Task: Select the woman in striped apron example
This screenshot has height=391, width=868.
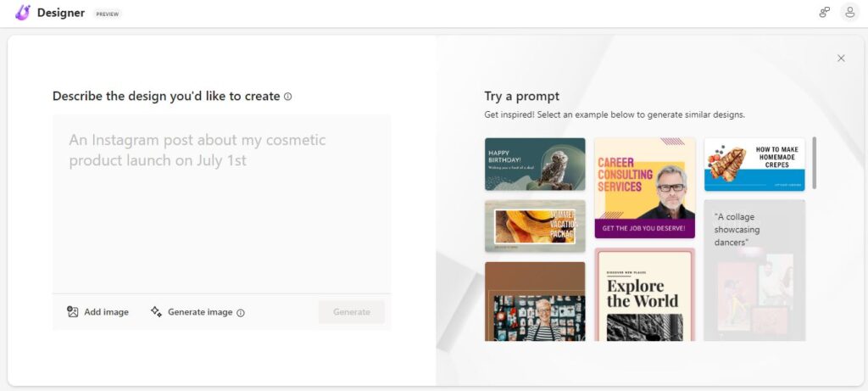Action: 535,301
